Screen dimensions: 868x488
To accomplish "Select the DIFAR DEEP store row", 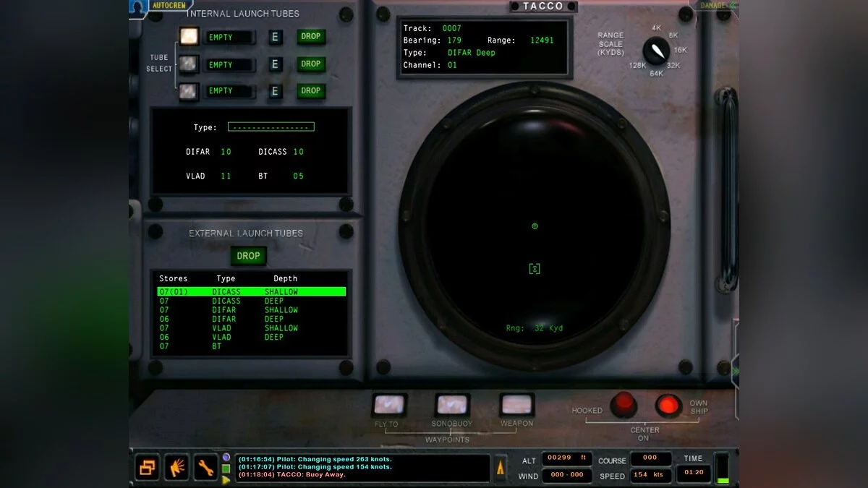I will [251, 319].
